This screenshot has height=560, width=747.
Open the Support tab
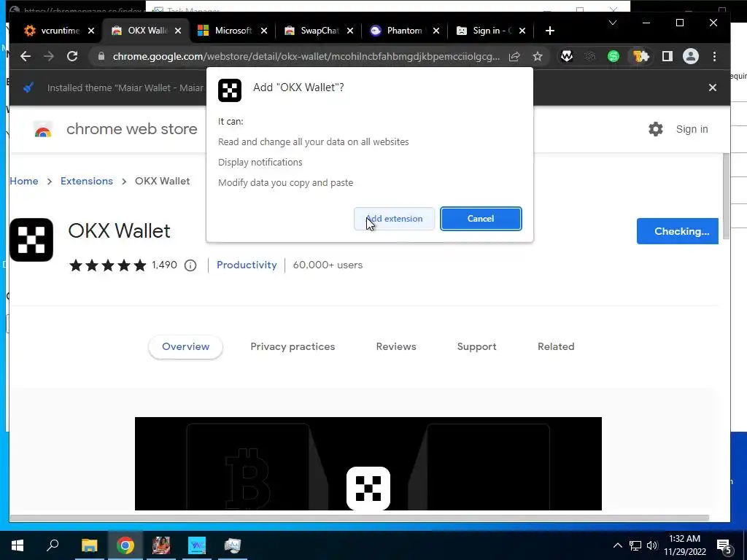[476, 346]
